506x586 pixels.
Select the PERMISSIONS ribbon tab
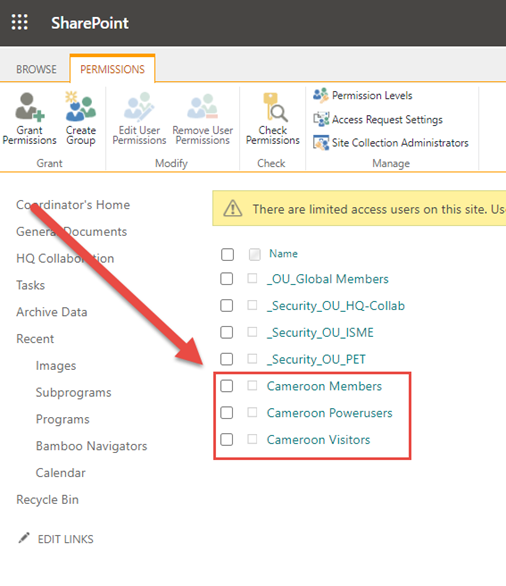click(112, 69)
